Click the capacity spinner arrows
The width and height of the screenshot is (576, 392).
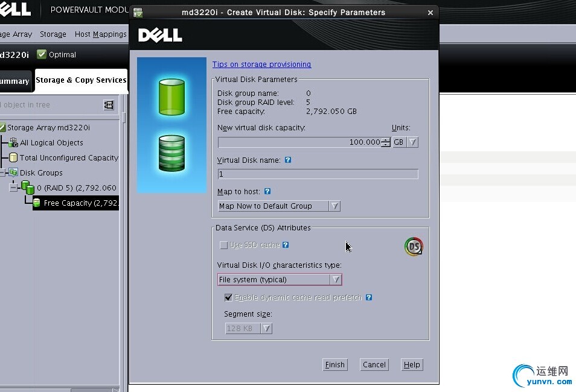tap(385, 142)
